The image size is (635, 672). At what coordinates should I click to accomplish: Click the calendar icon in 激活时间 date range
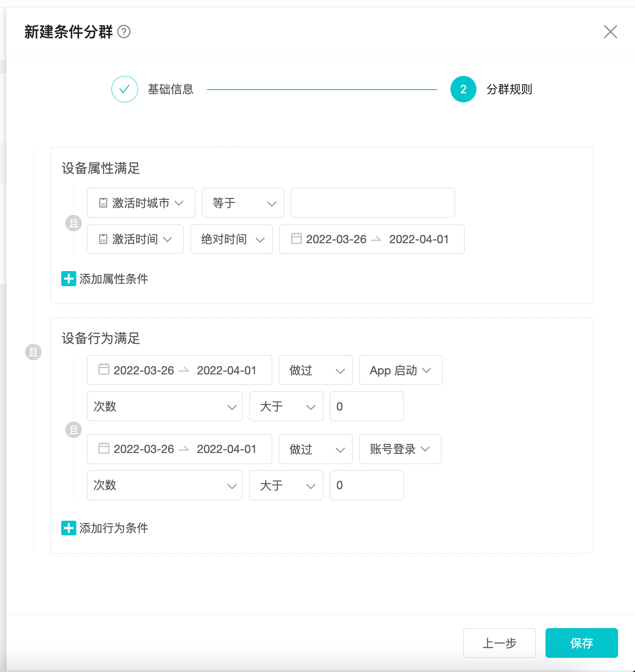297,239
